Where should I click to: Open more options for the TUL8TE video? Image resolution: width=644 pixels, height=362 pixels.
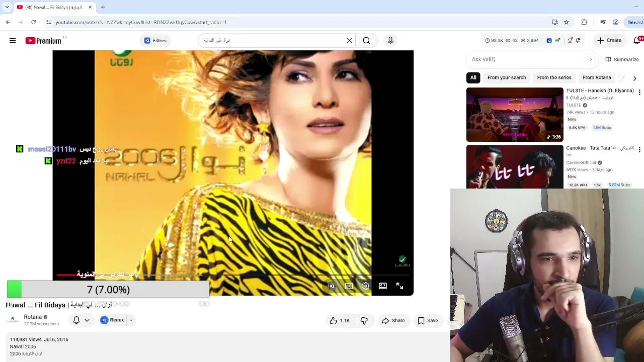click(x=639, y=92)
